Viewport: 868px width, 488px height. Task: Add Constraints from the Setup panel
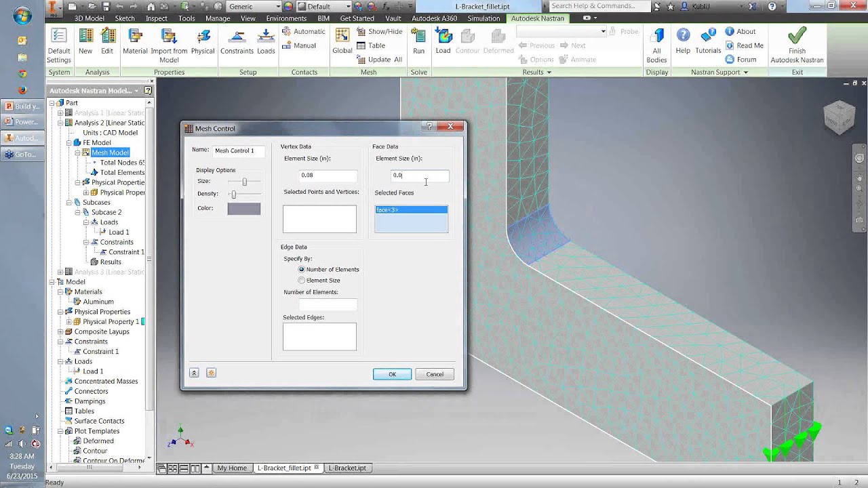pos(237,42)
